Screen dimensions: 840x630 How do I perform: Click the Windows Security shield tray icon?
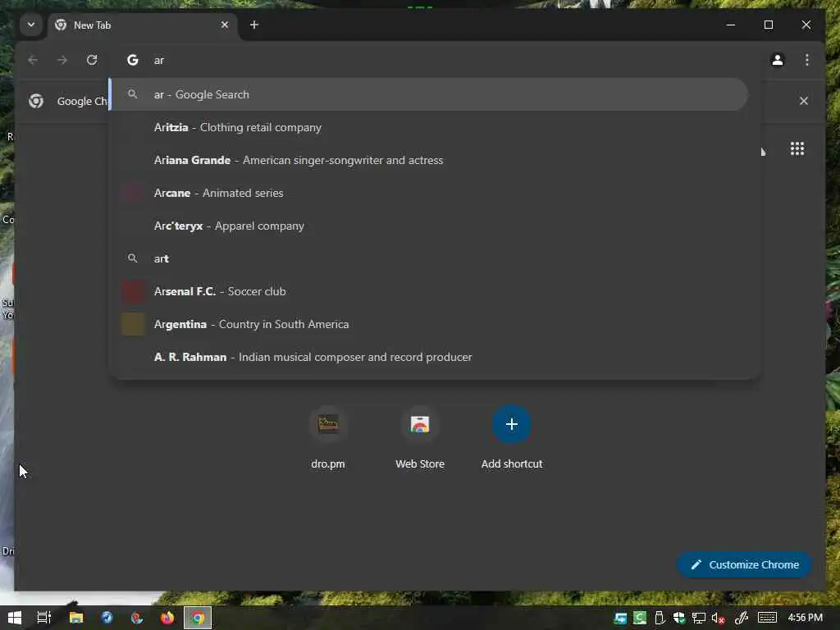point(678,618)
